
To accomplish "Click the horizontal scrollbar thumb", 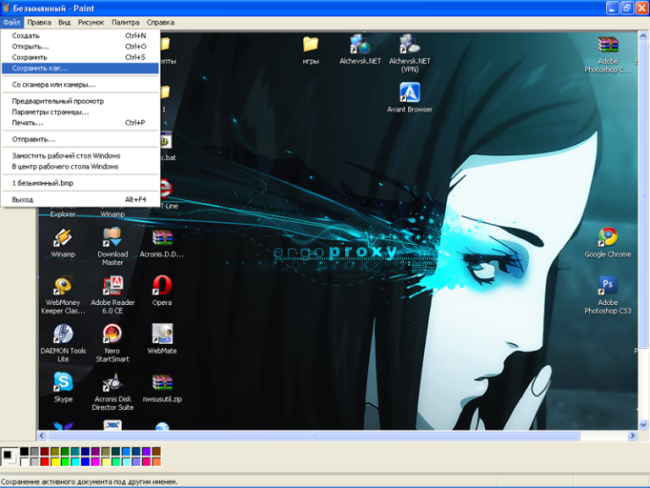I will [x=314, y=436].
